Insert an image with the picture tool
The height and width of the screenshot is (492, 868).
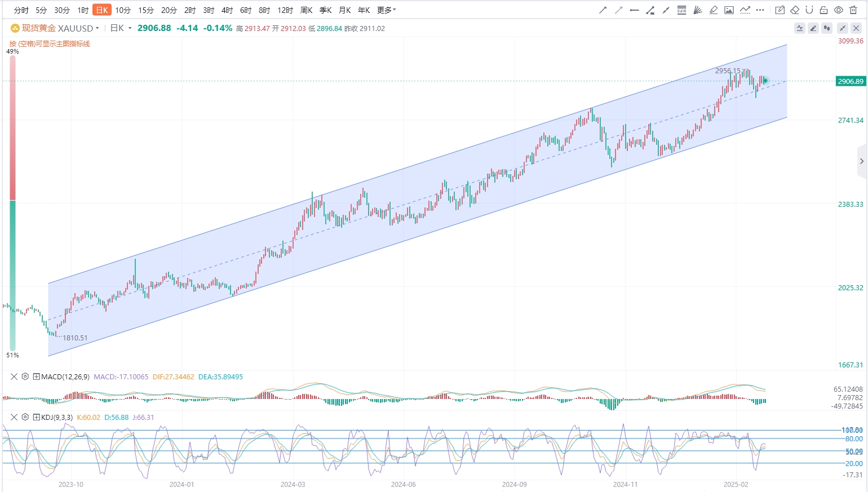pyautogui.click(x=729, y=10)
